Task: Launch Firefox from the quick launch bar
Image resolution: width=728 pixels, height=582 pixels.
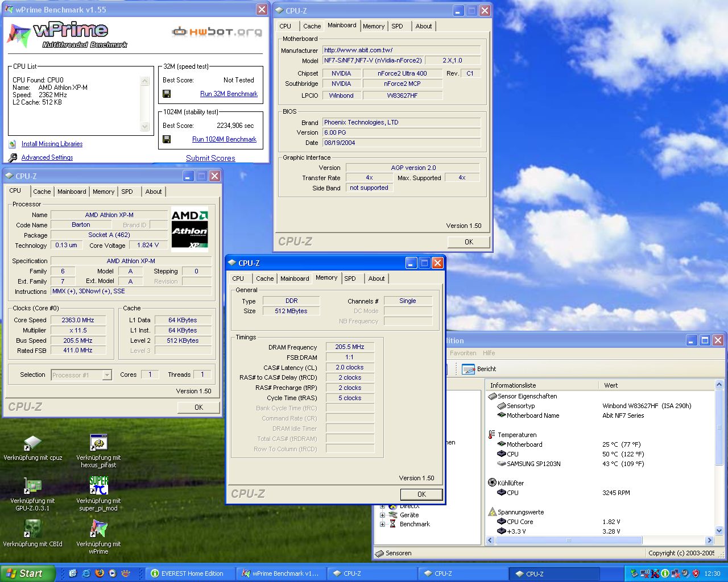Action: (100, 573)
